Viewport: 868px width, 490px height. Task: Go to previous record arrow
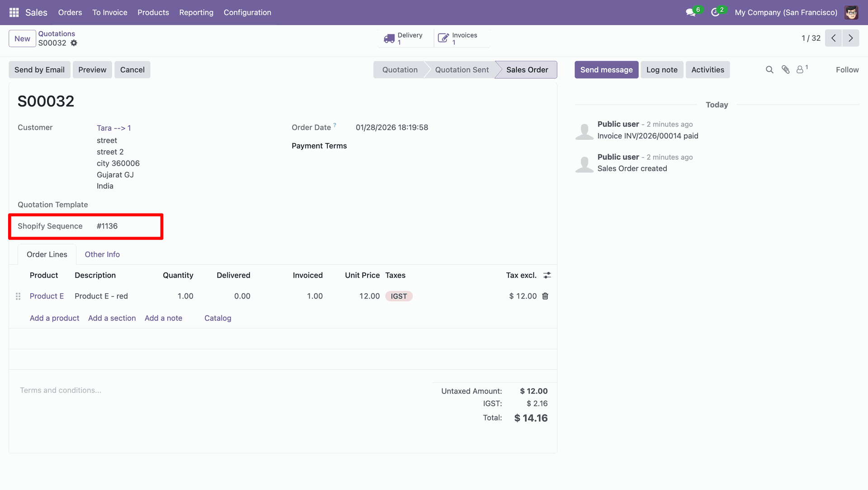[x=833, y=38]
